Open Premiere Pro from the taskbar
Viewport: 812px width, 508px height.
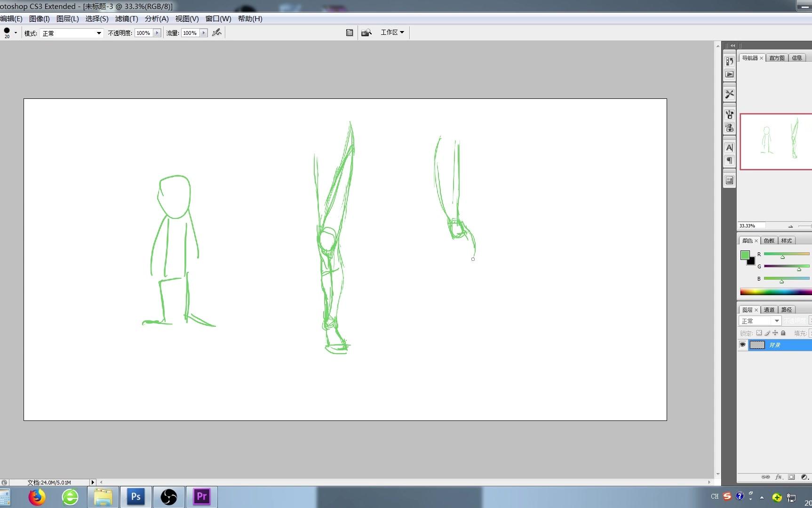pos(202,497)
